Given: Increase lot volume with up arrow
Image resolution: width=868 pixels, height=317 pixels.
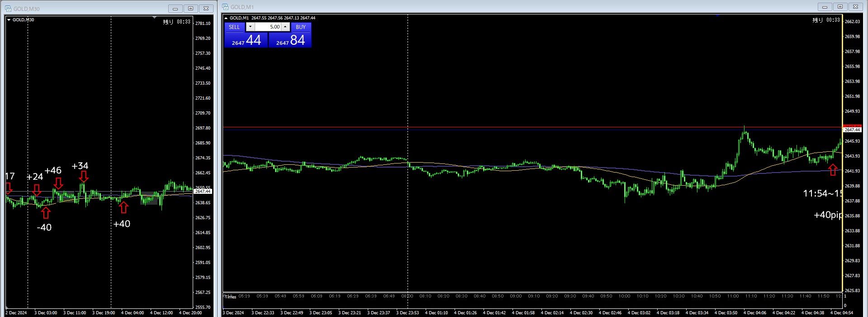Looking at the screenshot, I should tap(285, 27).
